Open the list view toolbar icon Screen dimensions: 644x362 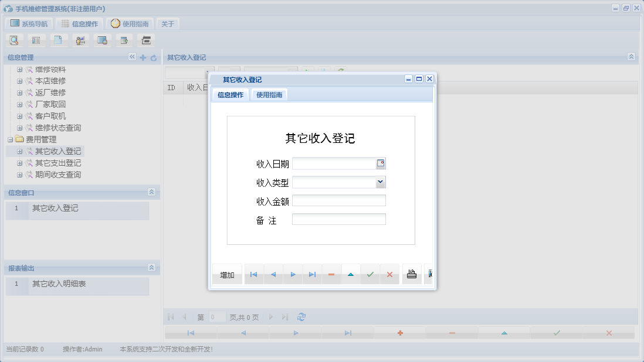point(36,40)
